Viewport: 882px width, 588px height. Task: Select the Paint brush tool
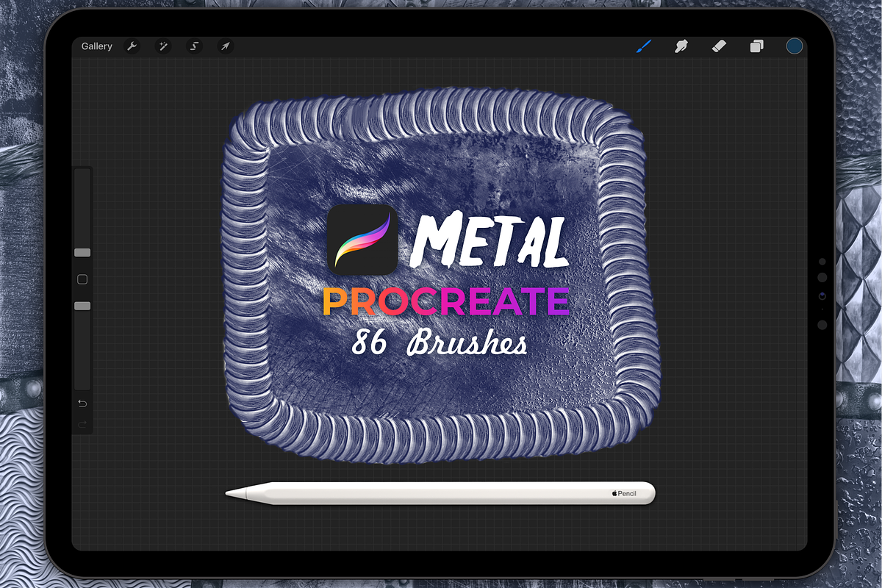point(644,46)
